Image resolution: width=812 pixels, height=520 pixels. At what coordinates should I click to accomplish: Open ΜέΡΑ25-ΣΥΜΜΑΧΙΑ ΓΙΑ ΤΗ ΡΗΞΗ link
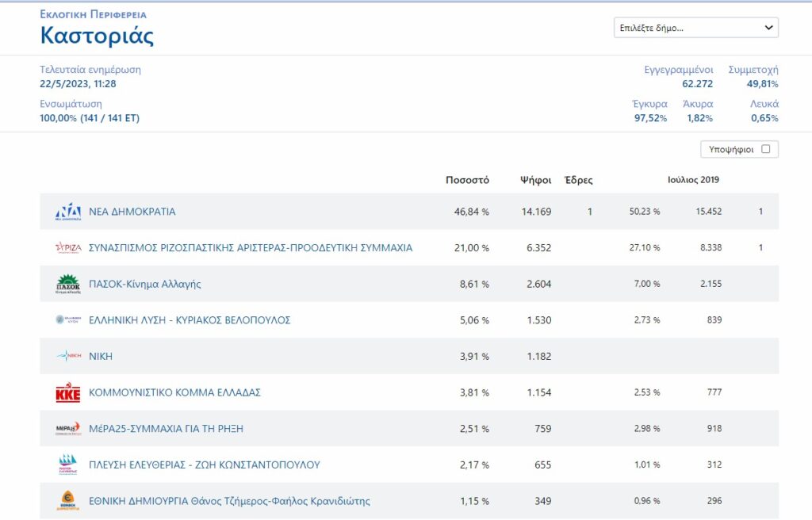pyautogui.click(x=166, y=429)
